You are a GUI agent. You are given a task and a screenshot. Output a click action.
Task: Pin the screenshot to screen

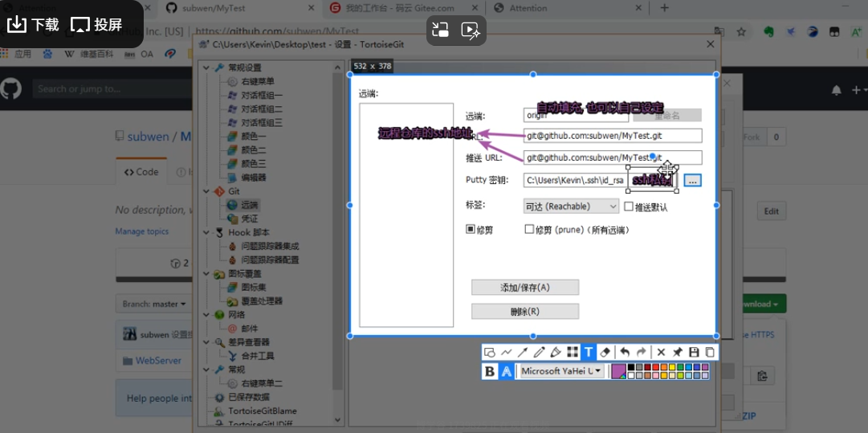(677, 352)
